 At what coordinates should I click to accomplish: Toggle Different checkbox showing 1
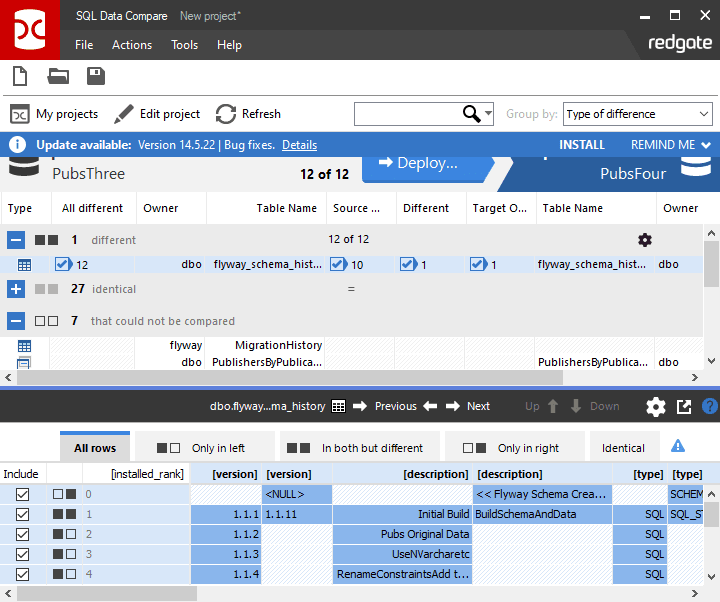(407, 264)
